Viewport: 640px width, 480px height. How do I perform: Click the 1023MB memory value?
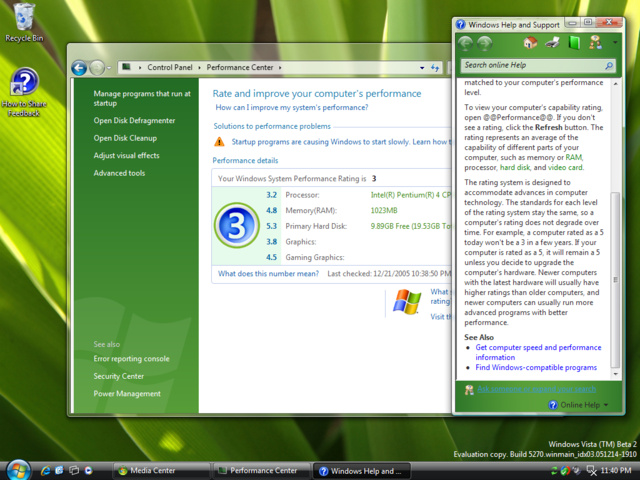pos(384,210)
